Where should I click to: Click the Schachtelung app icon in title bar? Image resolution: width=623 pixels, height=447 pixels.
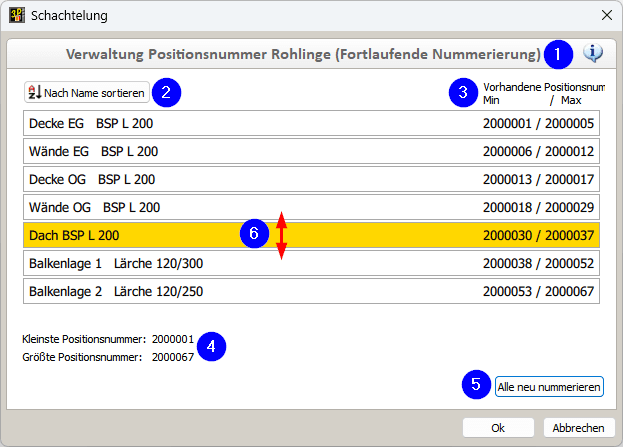coord(17,15)
